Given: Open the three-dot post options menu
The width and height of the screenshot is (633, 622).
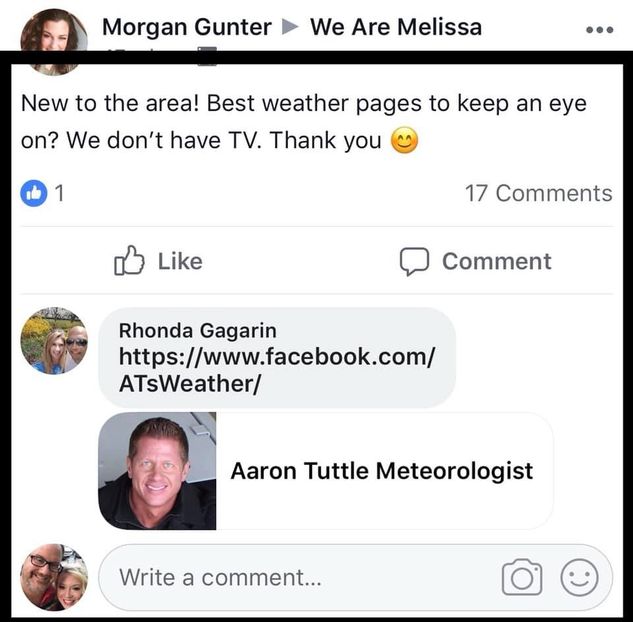Looking at the screenshot, I should pyautogui.click(x=600, y=29).
